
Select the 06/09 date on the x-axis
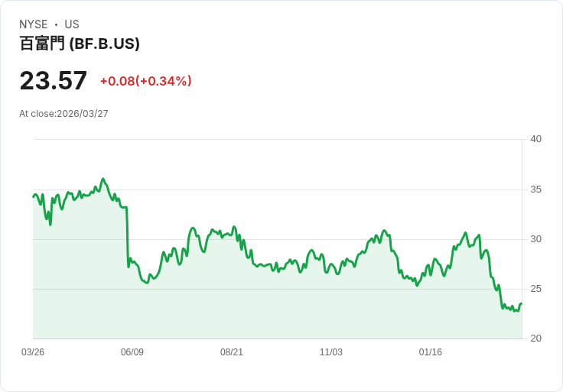pyautogui.click(x=132, y=352)
